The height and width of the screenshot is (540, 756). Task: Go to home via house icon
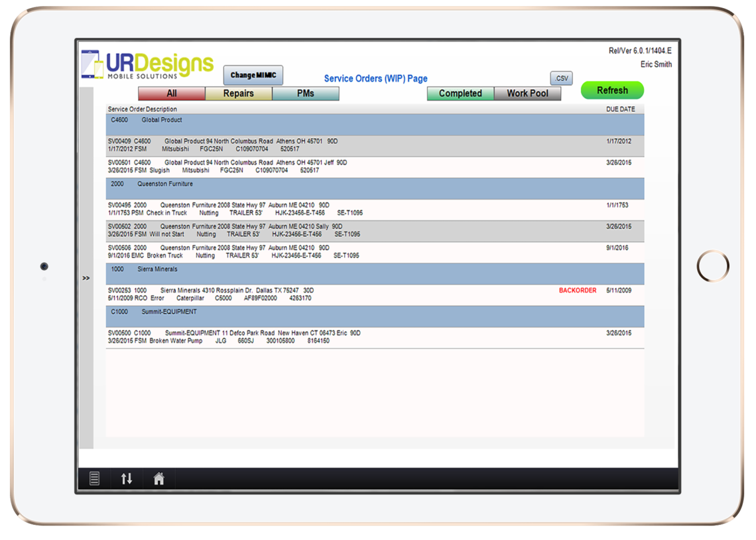click(159, 478)
